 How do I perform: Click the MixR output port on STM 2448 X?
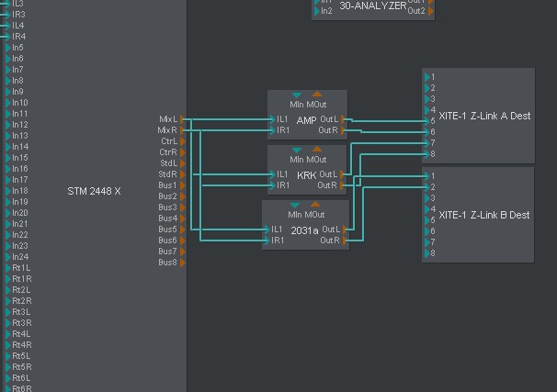(182, 130)
